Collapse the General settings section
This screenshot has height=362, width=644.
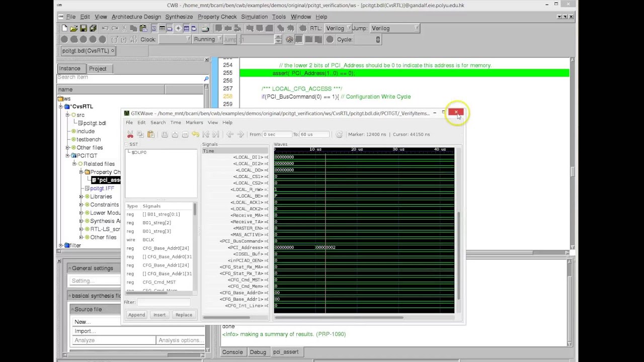tap(69, 268)
